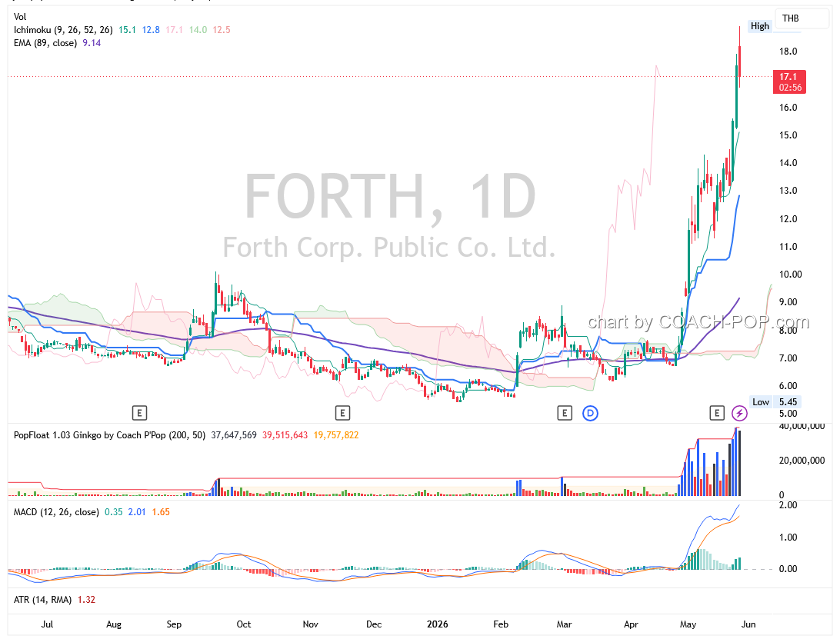Click Nov on the time axis

[x=311, y=624]
